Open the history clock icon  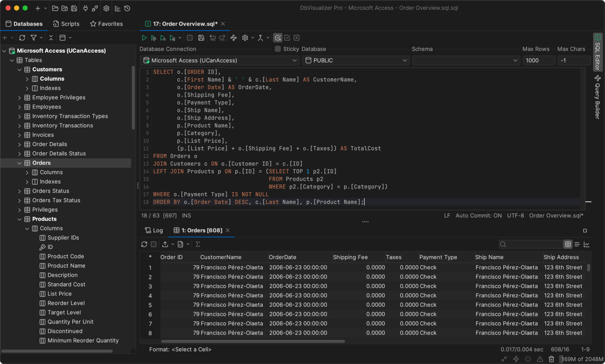point(127,8)
